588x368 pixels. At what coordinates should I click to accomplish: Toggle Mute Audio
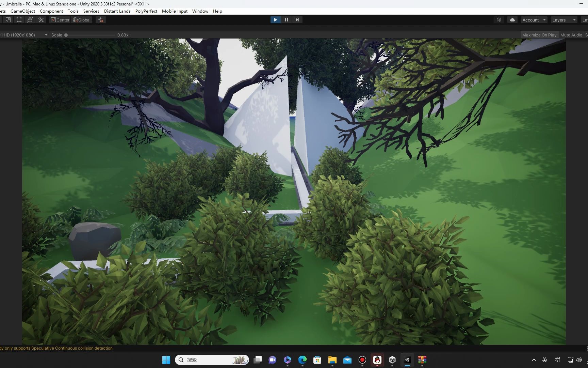571,35
